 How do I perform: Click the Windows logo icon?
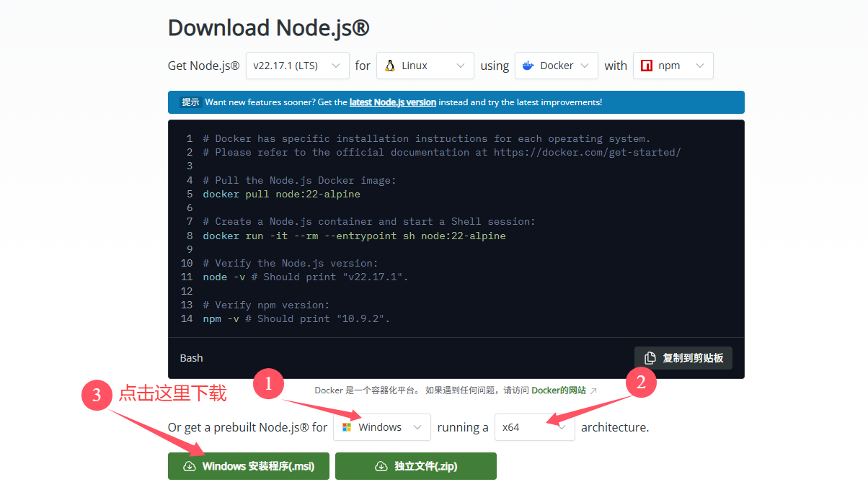point(347,427)
